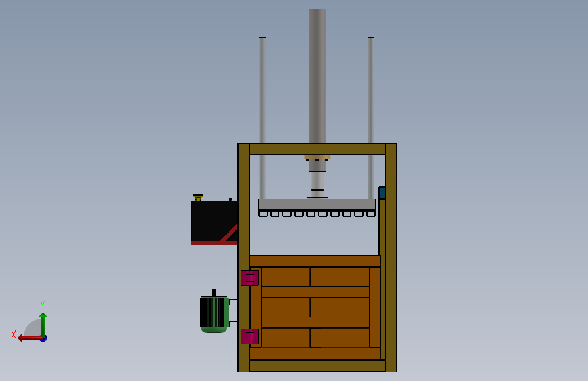The width and height of the screenshot is (588, 381).
Task: Click the blue Z axis ball of triad
Action: 44,338
